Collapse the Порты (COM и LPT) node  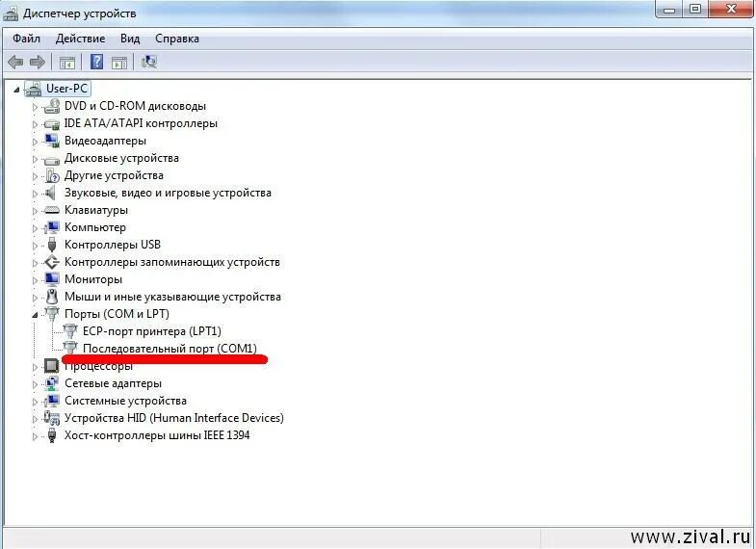[35, 315]
